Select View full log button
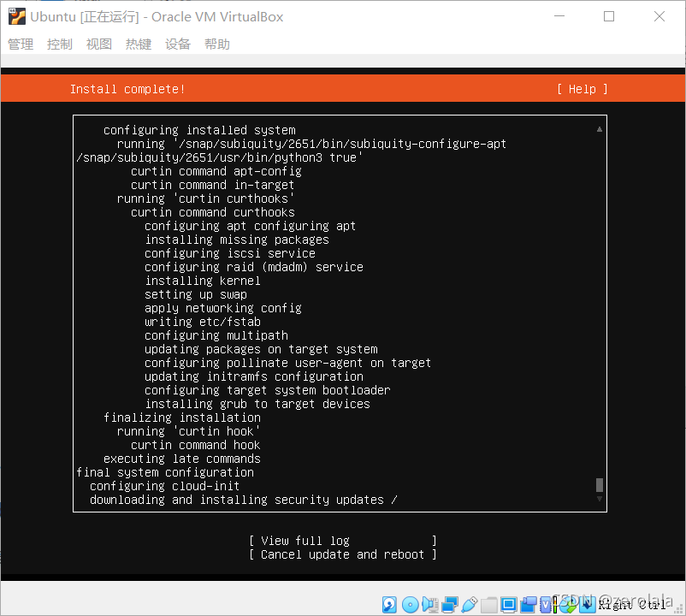686x616 pixels. click(343, 541)
